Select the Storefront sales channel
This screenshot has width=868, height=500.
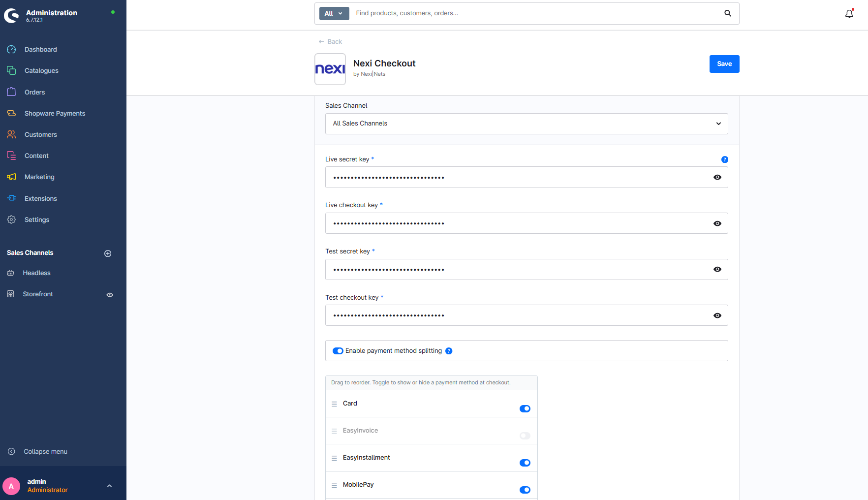point(38,294)
